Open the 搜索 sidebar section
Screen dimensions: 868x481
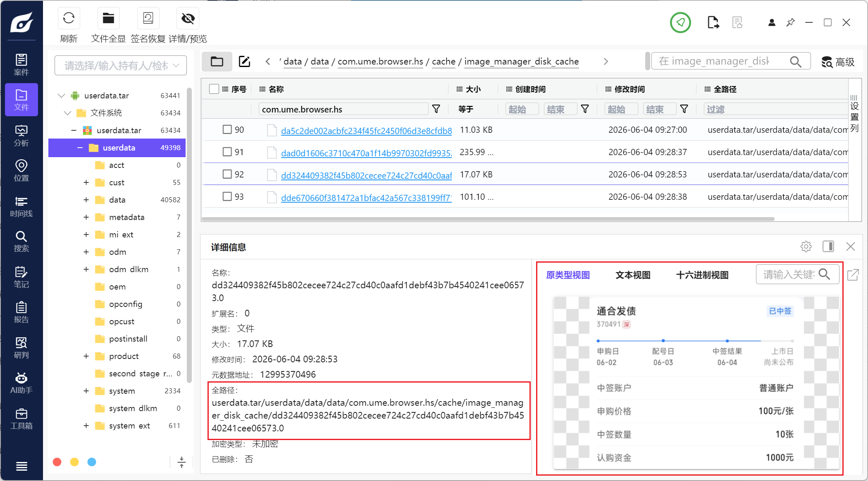click(21, 242)
